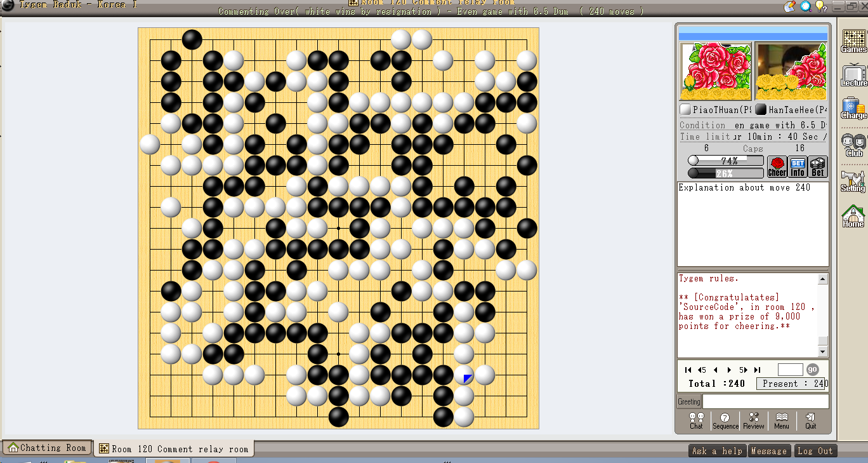Open the Message button
The width and height of the screenshot is (868, 463).
tap(769, 451)
